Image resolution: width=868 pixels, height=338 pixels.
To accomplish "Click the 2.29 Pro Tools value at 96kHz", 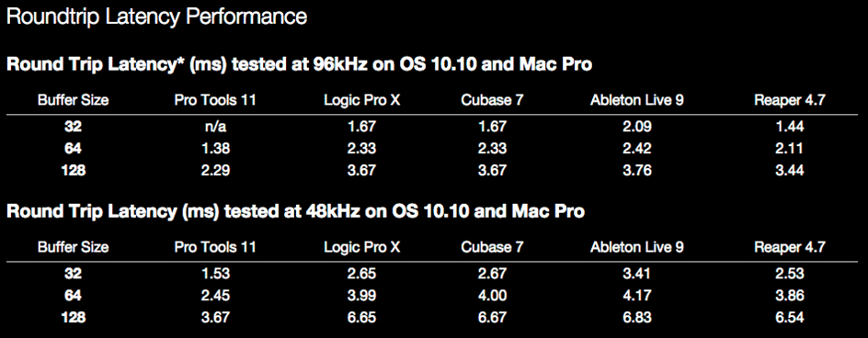I will point(215,171).
